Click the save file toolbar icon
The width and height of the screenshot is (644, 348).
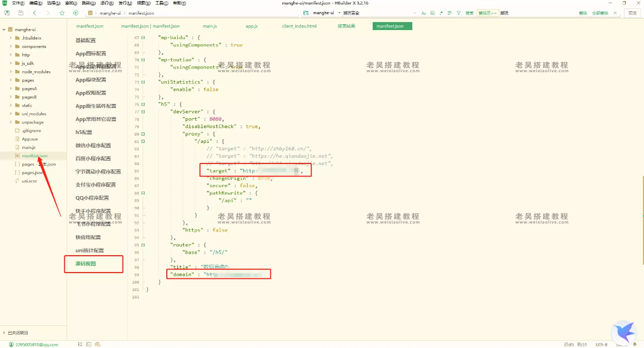point(21,13)
